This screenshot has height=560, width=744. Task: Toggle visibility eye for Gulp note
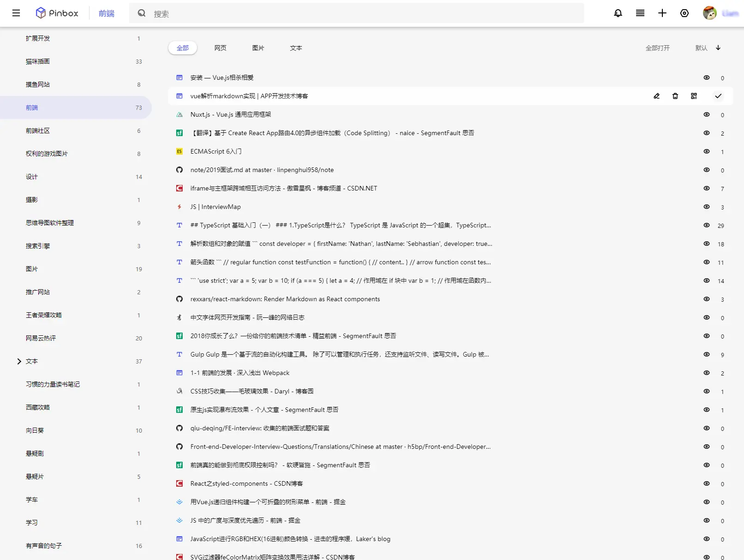coord(707,354)
